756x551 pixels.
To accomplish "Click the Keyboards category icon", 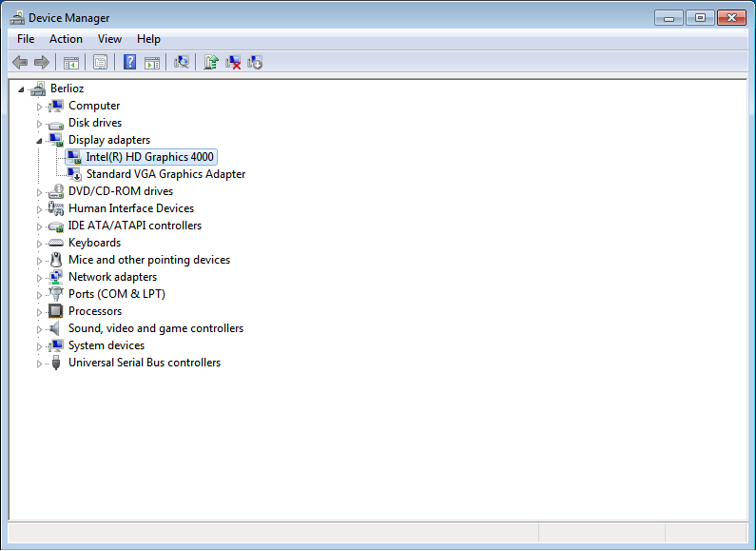I will (56, 243).
